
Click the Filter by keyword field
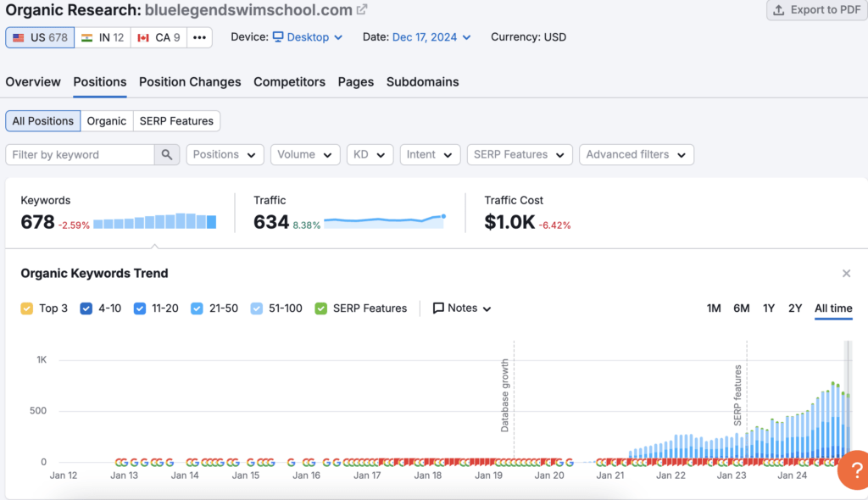81,154
